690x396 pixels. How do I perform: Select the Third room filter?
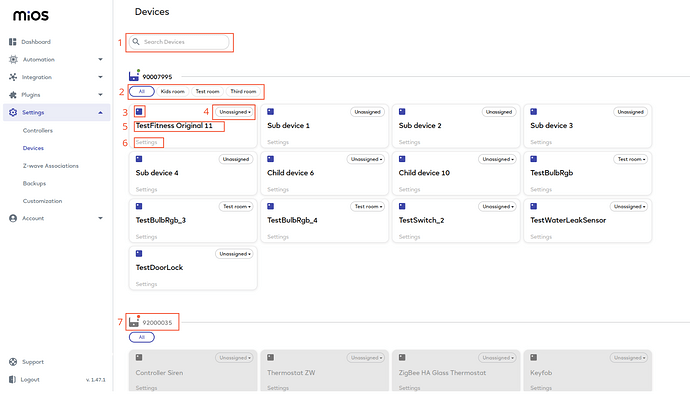(243, 92)
